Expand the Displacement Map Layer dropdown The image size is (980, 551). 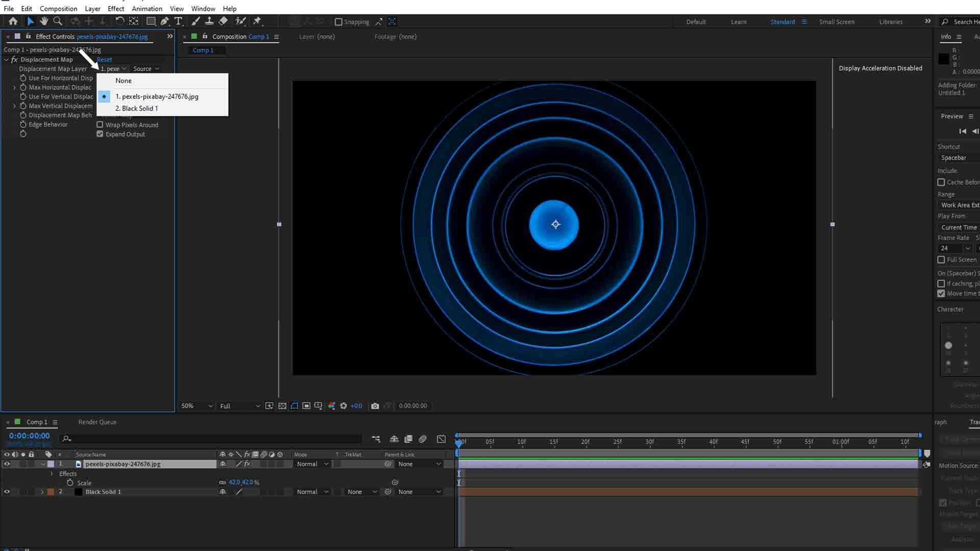tap(112, 68)
